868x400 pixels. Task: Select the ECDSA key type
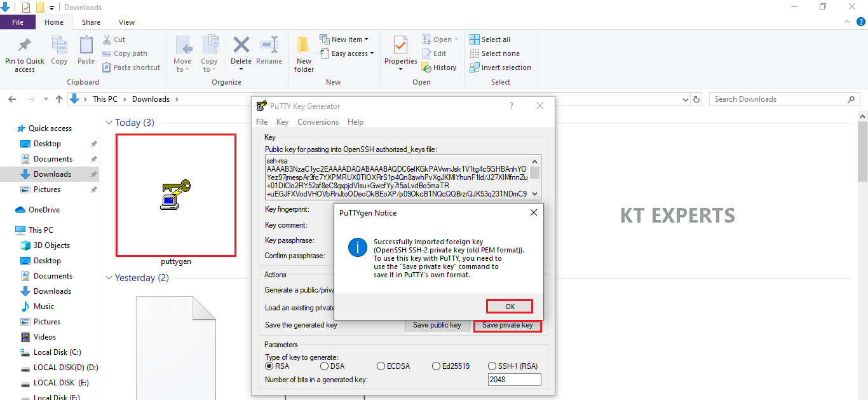(381, 366)
